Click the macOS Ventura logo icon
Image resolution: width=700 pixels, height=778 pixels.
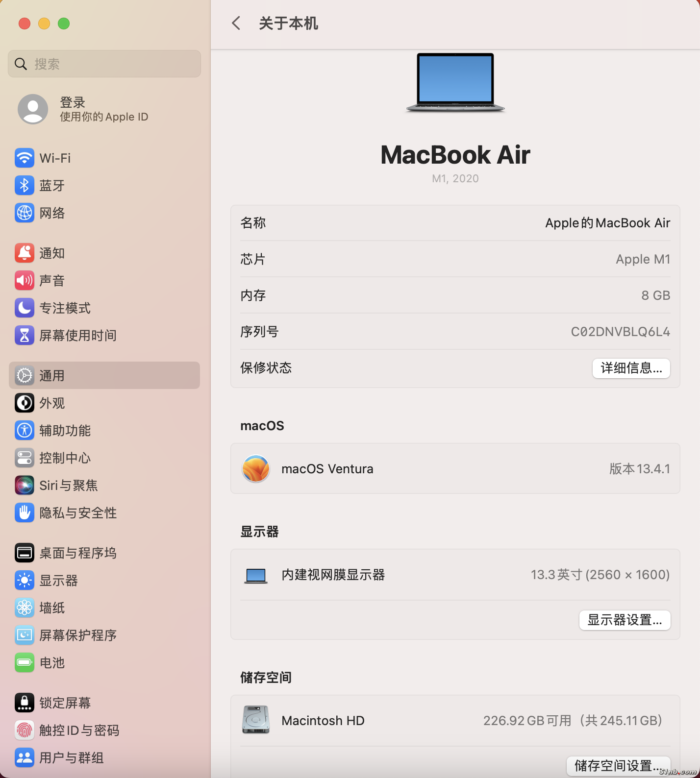coord(256,468)
